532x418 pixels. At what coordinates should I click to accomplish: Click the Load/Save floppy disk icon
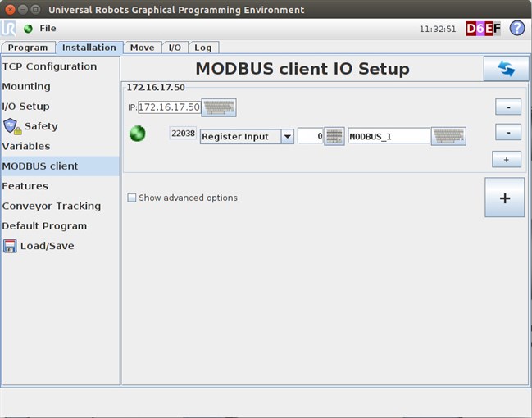[x=10, y=246]
